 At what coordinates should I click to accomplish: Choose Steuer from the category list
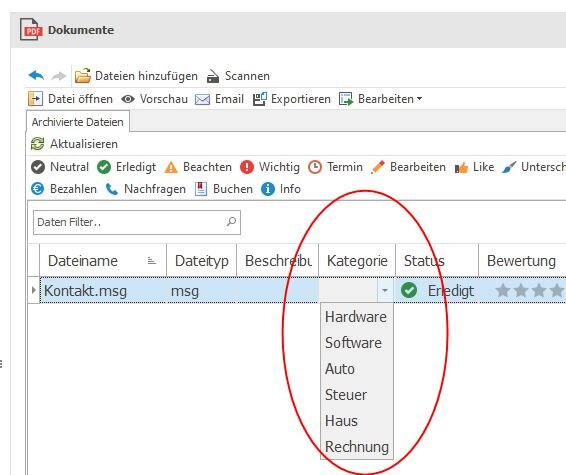pos(346,395)
